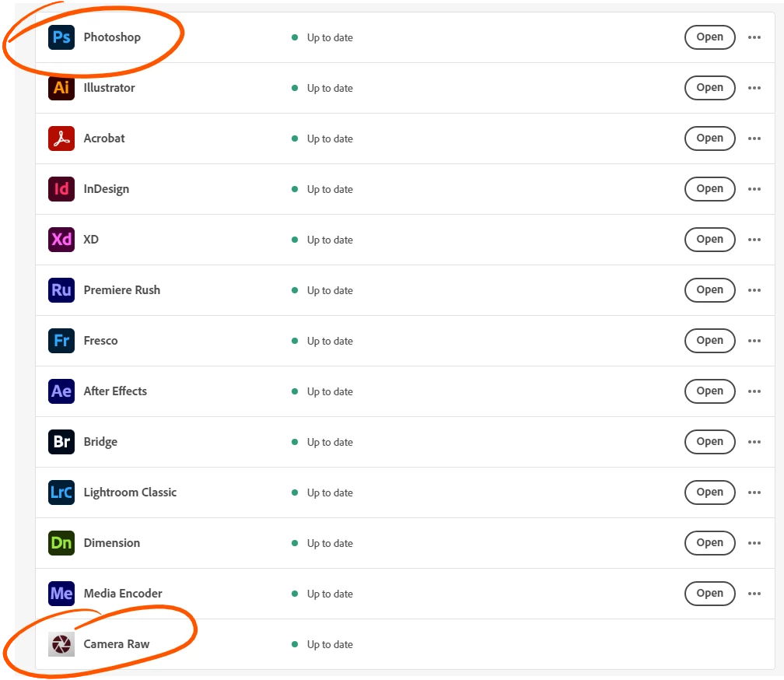Select the Acrobat app name
784x680 pixels.
104,138
